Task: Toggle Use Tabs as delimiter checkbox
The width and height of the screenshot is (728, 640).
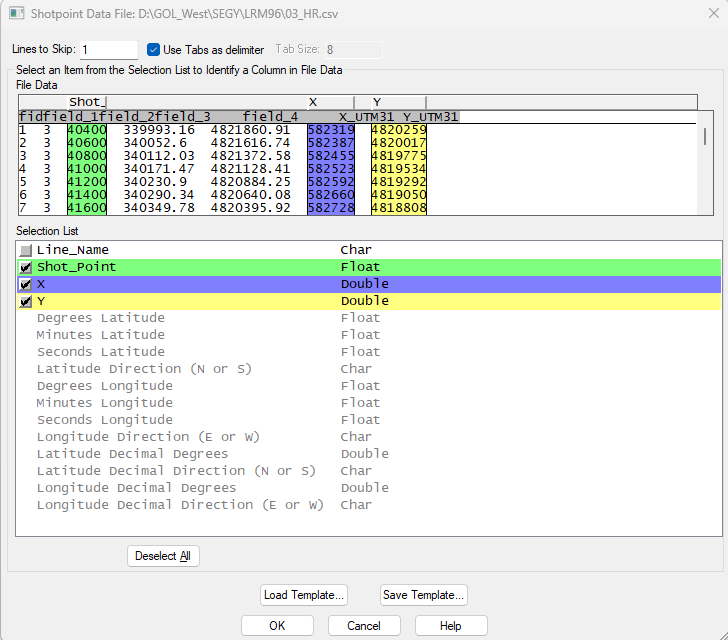Action: point(154,50)
